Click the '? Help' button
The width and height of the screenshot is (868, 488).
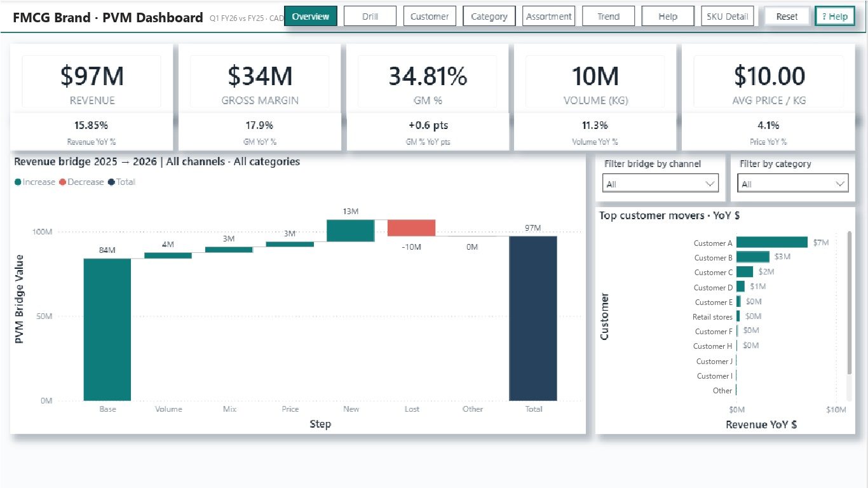[834, 17]
